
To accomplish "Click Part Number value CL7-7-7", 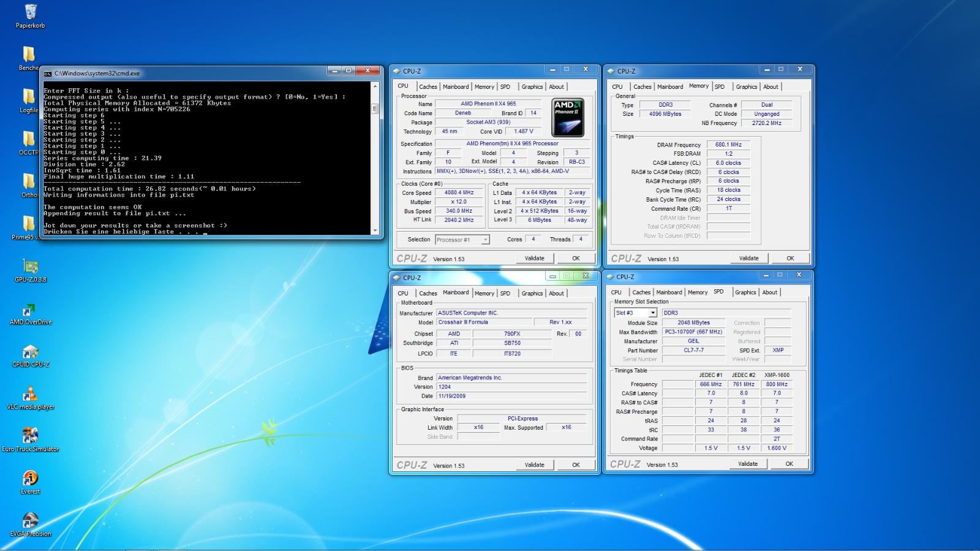I will point(693,350).
